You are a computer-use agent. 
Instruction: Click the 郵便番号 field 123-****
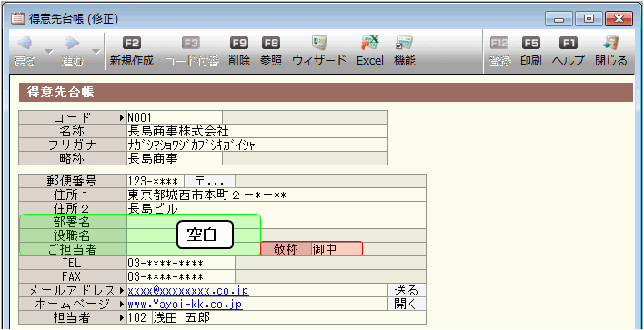pos(156,181)
